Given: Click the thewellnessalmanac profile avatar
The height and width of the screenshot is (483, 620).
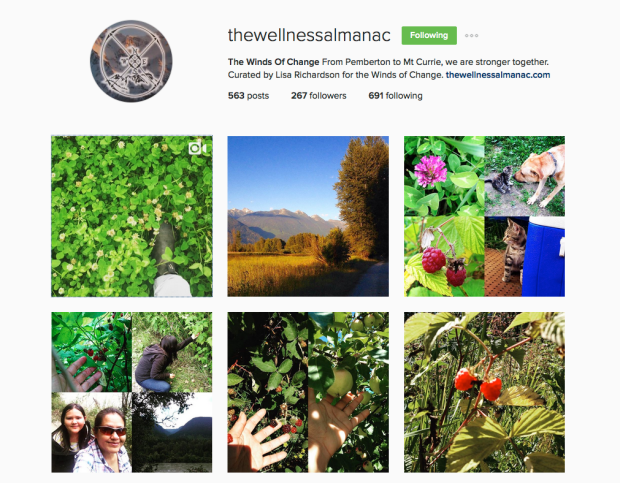Looking at the screenshot, I should click(x=131, y=61).
